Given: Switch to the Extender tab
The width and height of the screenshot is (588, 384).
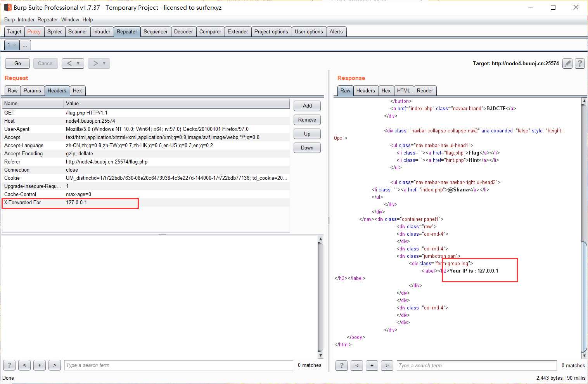Looking at the screenshot, I should (238, 31).
